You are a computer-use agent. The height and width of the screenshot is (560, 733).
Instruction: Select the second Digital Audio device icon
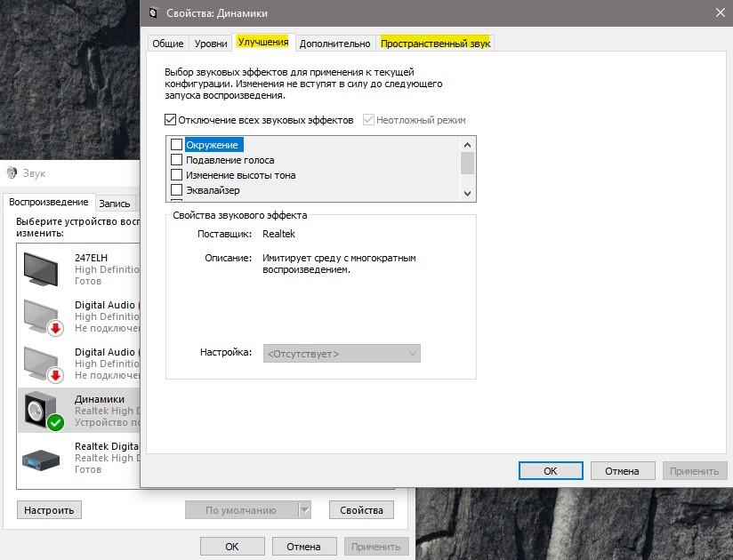tap(43, 364)
